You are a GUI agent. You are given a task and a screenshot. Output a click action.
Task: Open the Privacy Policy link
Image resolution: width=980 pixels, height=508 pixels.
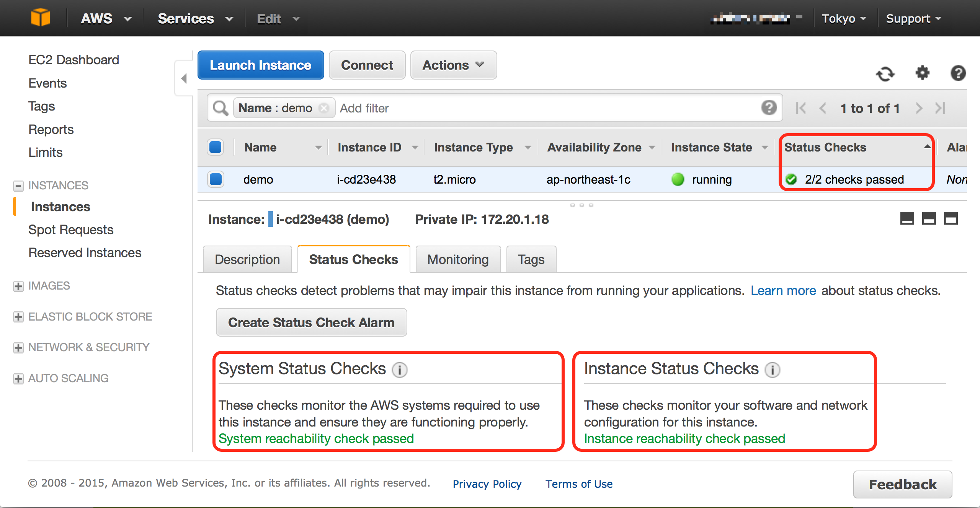coord(487,484)
